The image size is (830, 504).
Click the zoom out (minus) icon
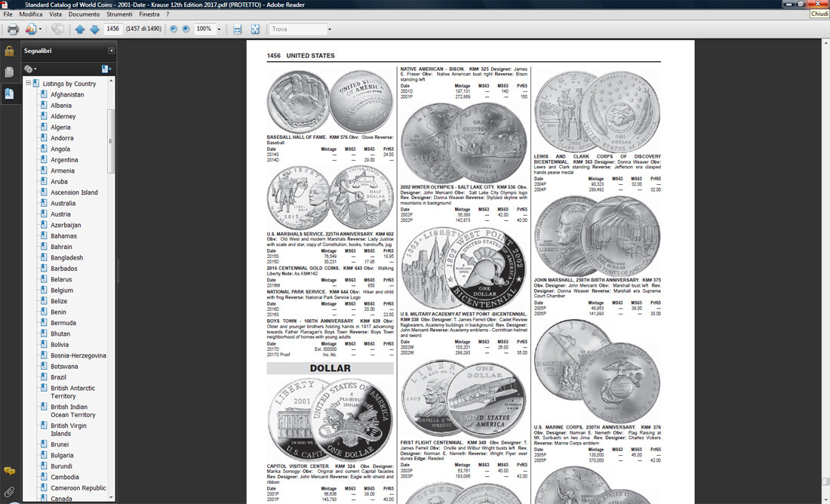173,29
